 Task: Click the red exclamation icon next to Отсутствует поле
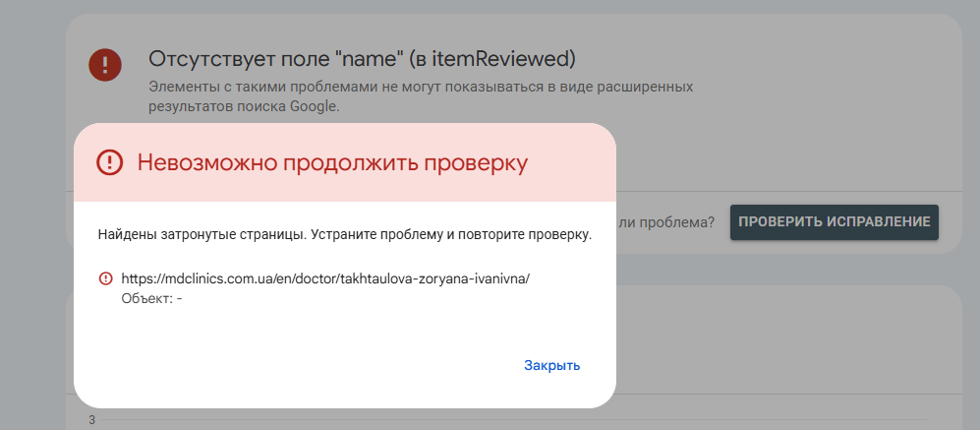click(105, 65)
